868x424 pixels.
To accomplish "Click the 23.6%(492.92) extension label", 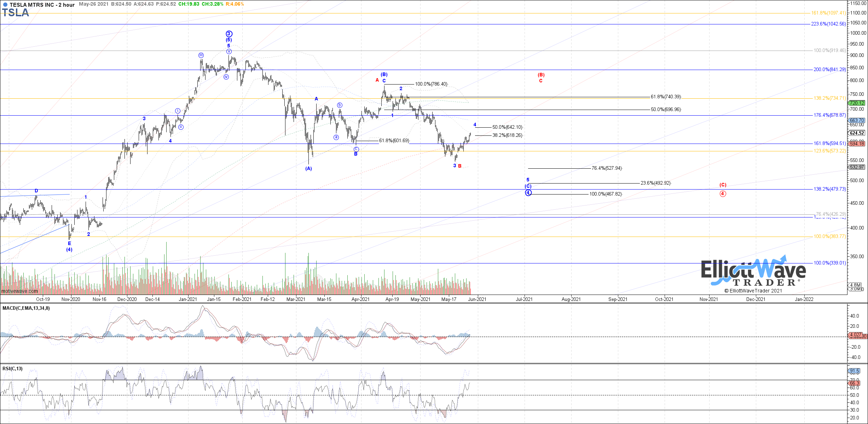I will coord(656,183).
